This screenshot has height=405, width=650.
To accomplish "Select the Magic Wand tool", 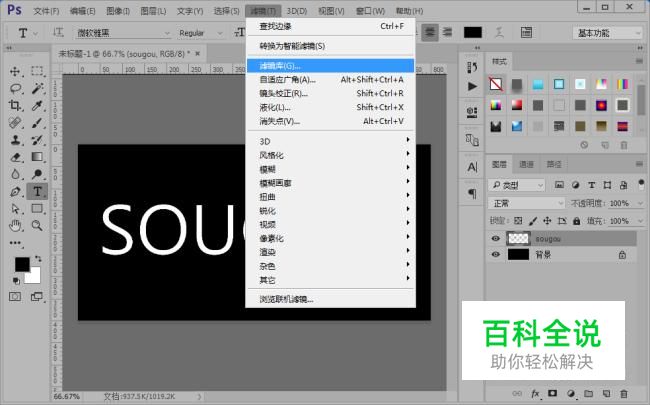I will pos(37,88).
